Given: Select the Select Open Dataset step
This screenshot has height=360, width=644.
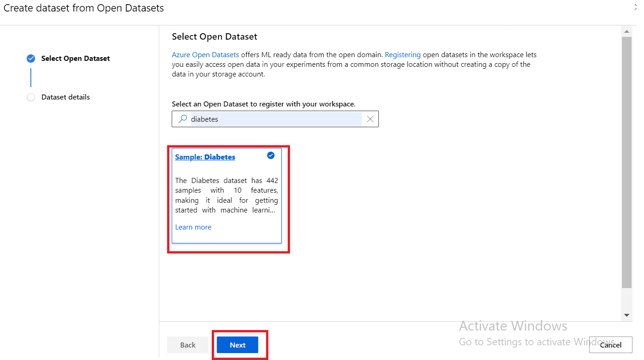Looking at the screenshot, I should coord(75,59).
